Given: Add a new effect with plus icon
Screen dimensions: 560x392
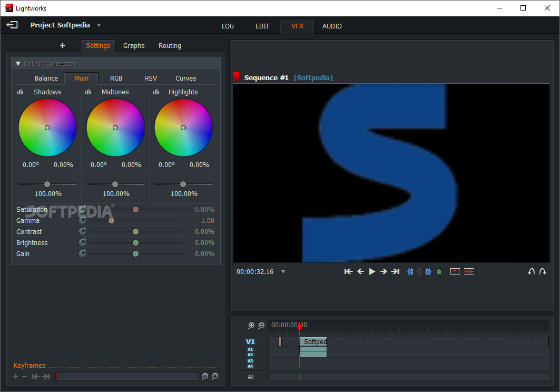Looking at the screenshot, I should [x=63, y=45].
